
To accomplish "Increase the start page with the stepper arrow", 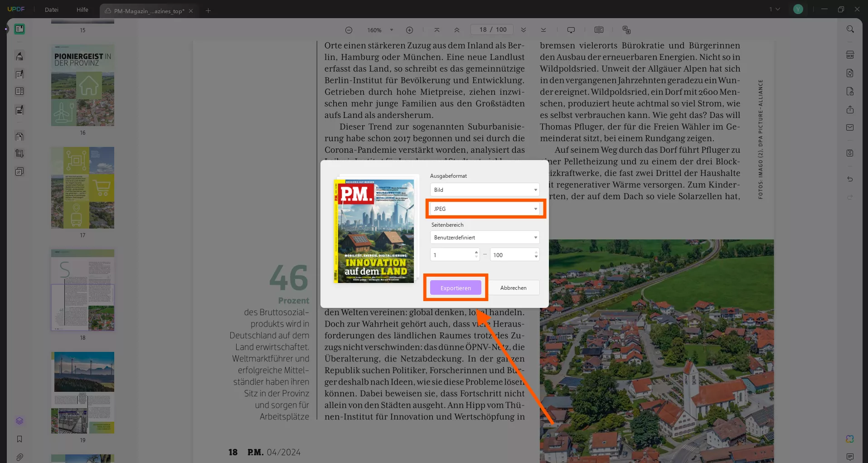I will click(x=475, y=252).
